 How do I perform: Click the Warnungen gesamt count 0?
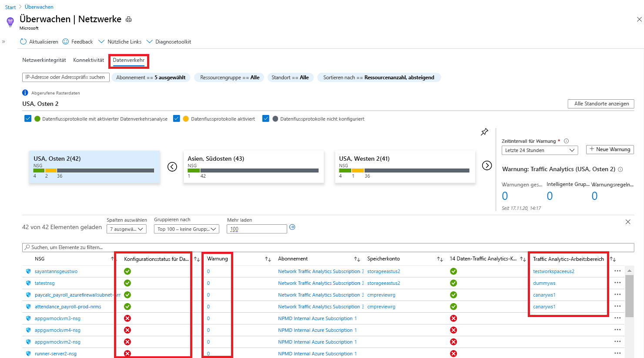tap(505, 196)
